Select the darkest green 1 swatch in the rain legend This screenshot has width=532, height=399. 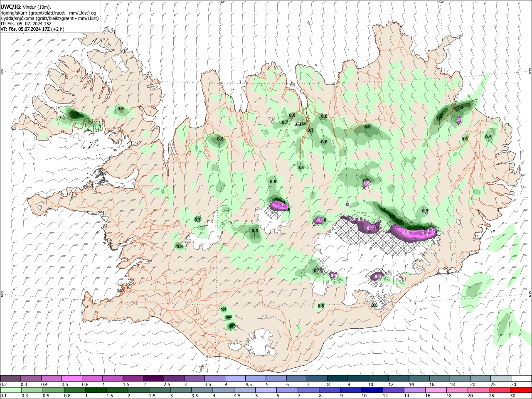(96, 390)
